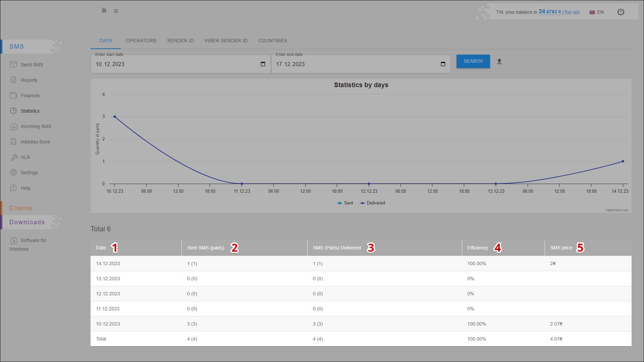Open Address Book in the sidebar
This screenshot has height=362, width=644.
(35, 142)
